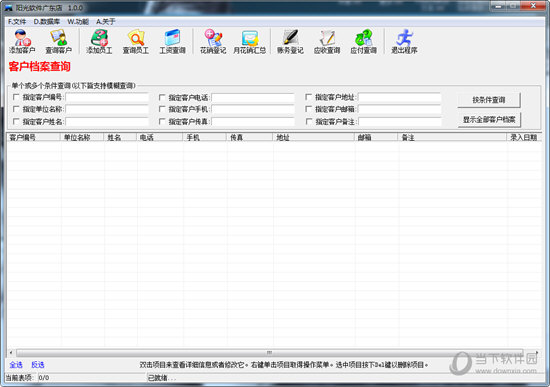This screenshot has height=387, width=550.
Task: Click the 反选 invert selection link
Action: coord(38,365)
